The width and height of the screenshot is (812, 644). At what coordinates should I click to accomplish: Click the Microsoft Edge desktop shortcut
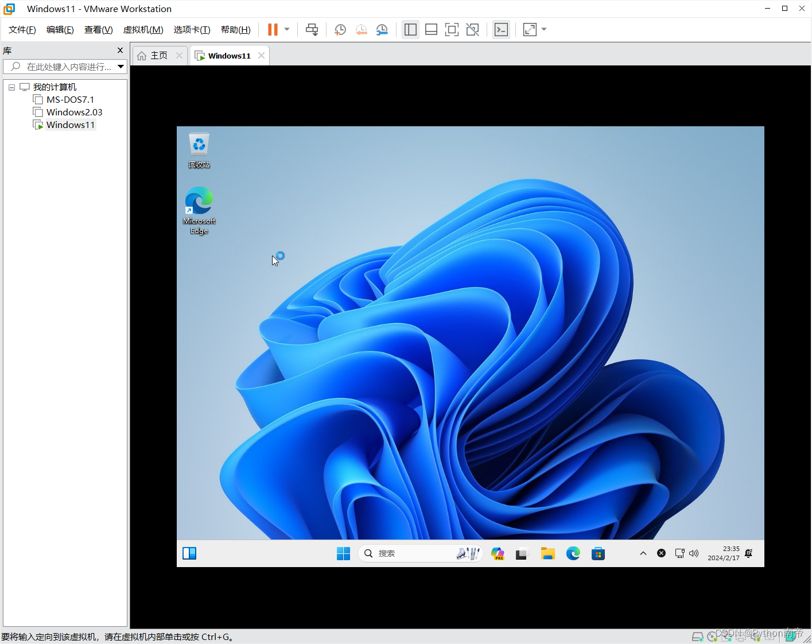199,211
